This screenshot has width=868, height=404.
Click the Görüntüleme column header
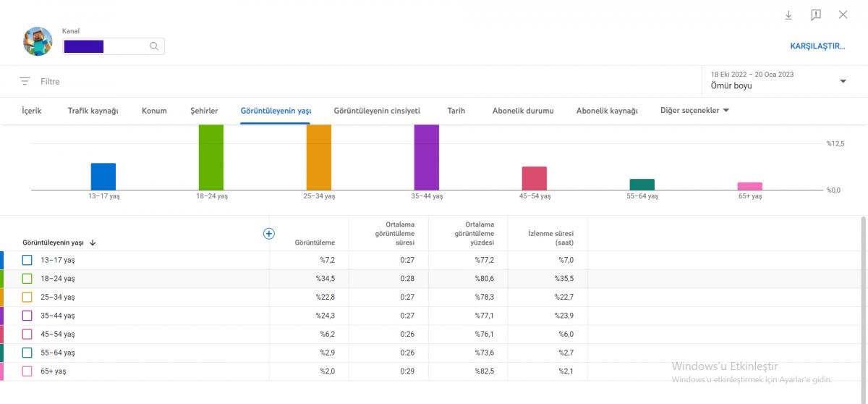point(315,243)
